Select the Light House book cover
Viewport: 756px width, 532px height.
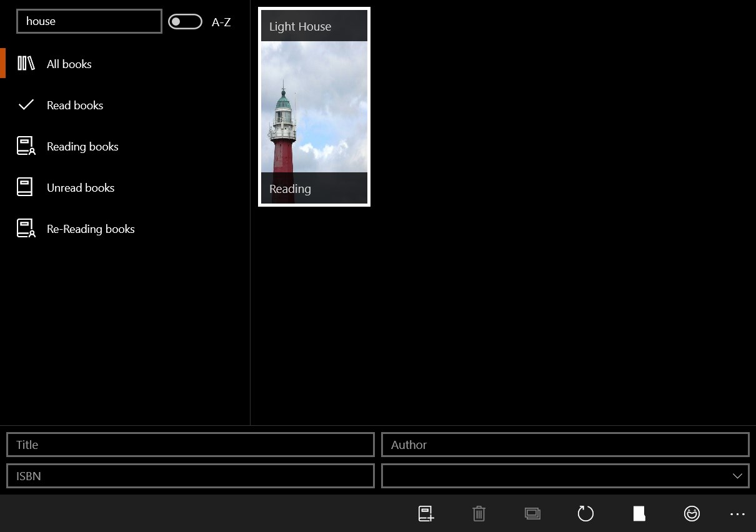[x=314, y=107]
